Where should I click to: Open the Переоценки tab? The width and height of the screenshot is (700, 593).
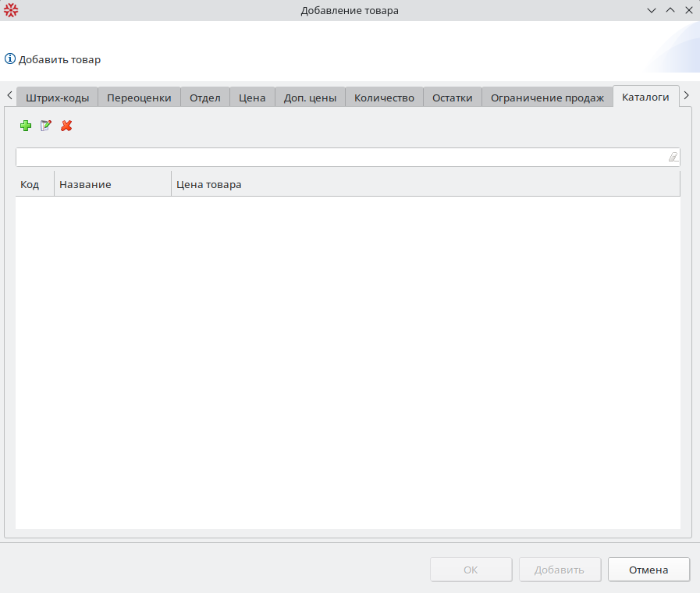click(139, 98)
